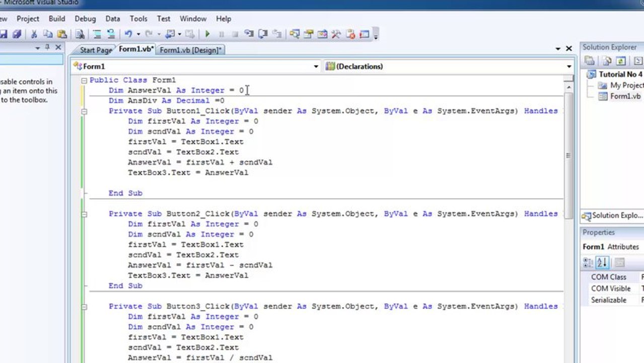Open the Undo history dropdown arrow
Viewport: 644px width, 363px height.
pyautogui.click(x=138, y=34)
